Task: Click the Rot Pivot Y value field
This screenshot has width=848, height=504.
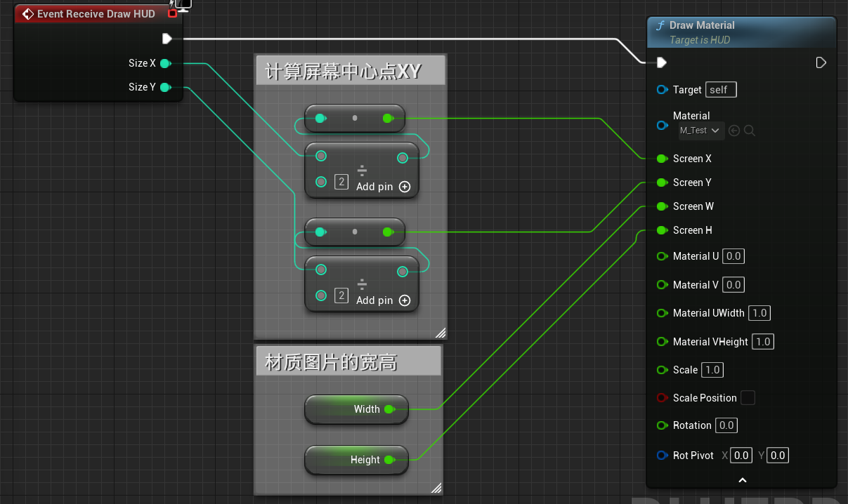Action: click(778, 456)
